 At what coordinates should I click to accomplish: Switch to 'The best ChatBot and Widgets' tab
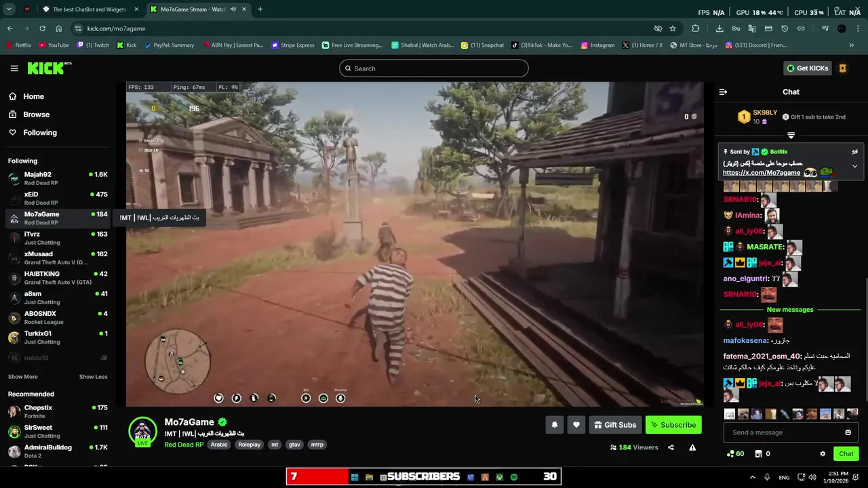tap(89, 9)
